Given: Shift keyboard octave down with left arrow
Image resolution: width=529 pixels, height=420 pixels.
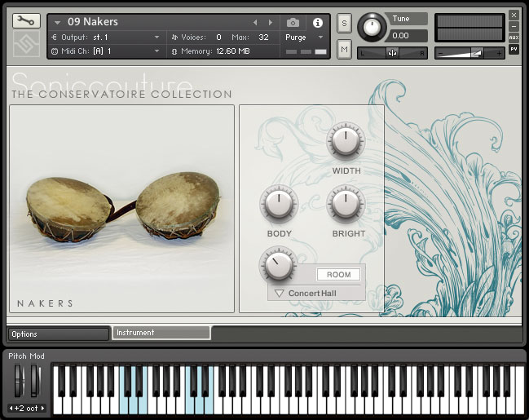Looking at the screenshot, I should (x=11, y=409).
